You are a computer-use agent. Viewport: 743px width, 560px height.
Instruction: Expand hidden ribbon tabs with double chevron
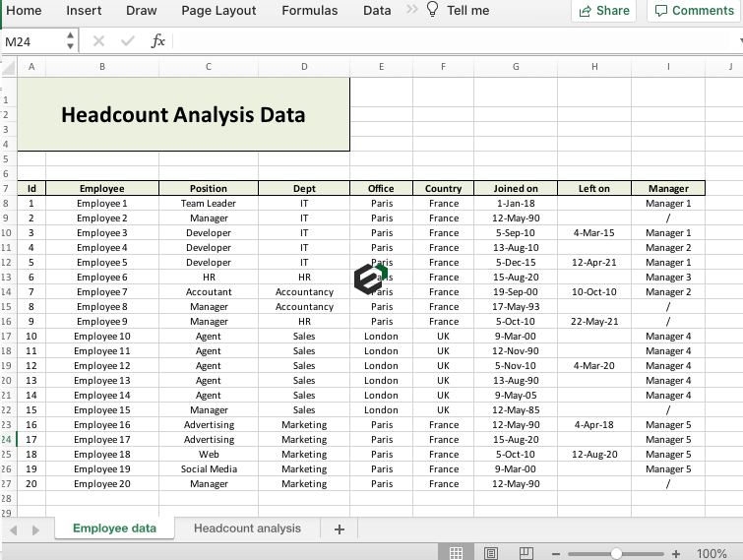click(410, 11)
